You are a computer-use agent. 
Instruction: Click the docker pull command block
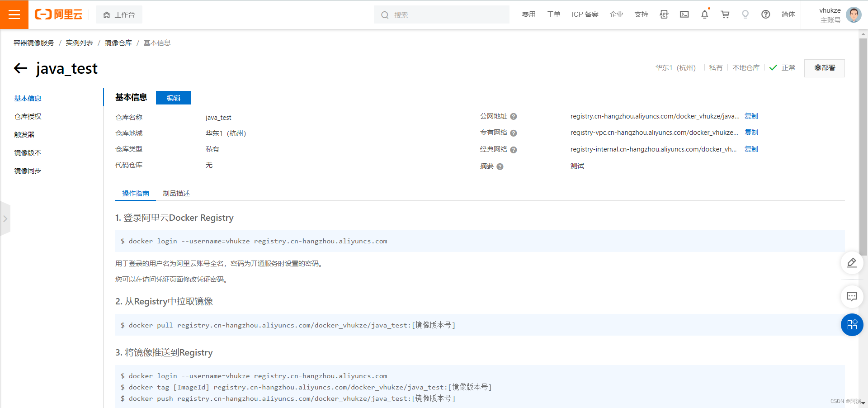480,325
